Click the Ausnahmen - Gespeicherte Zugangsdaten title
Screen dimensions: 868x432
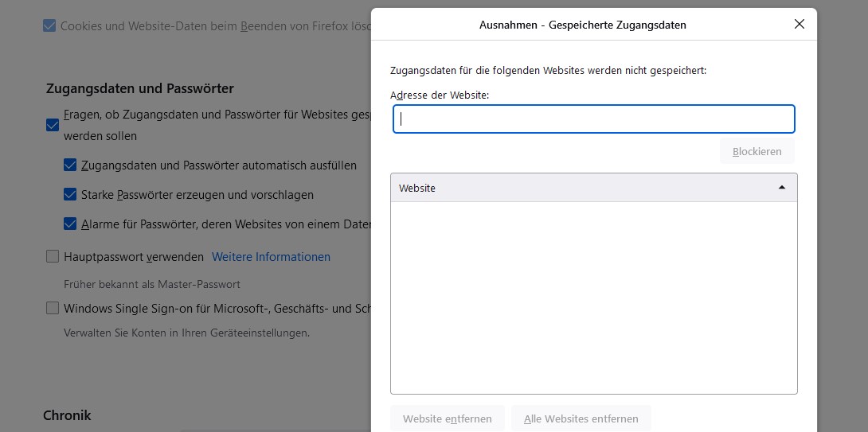click(582, 25)
